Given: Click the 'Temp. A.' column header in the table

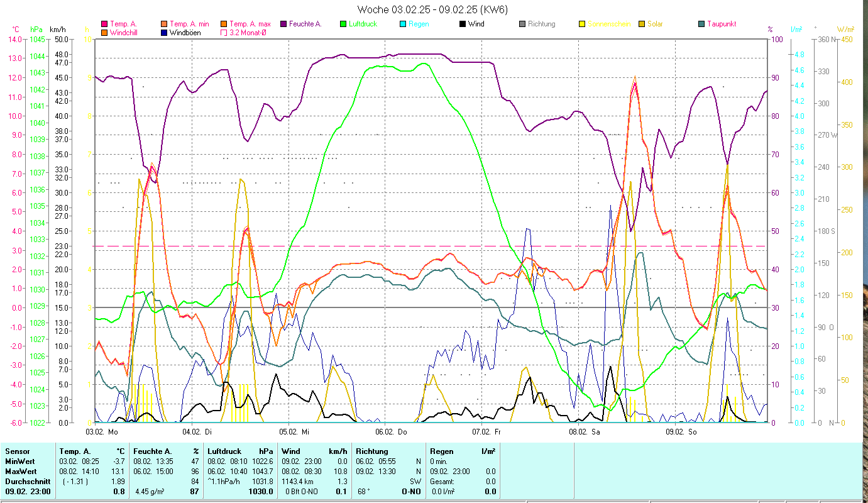Looking at the screenshot, I should point(75,451).
